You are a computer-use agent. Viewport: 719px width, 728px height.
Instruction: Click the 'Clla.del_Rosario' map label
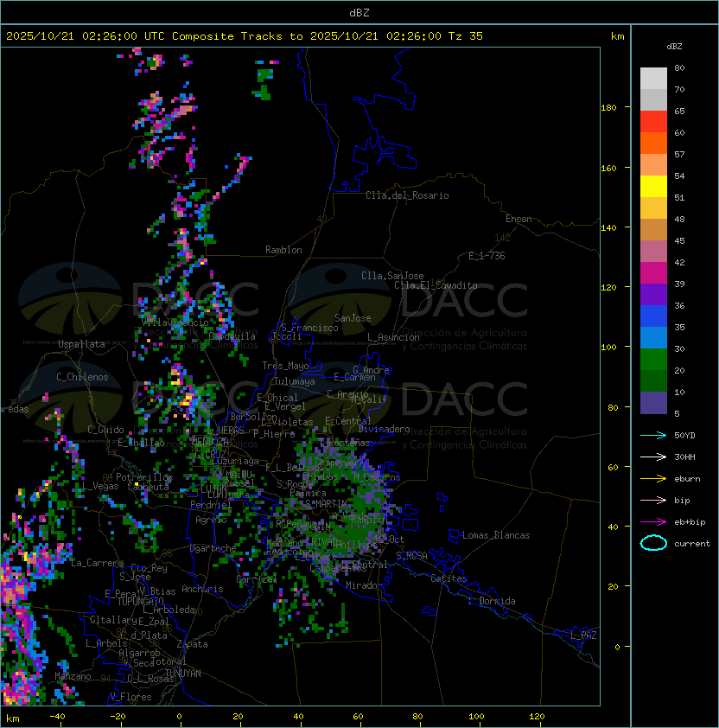coord(407,195)
